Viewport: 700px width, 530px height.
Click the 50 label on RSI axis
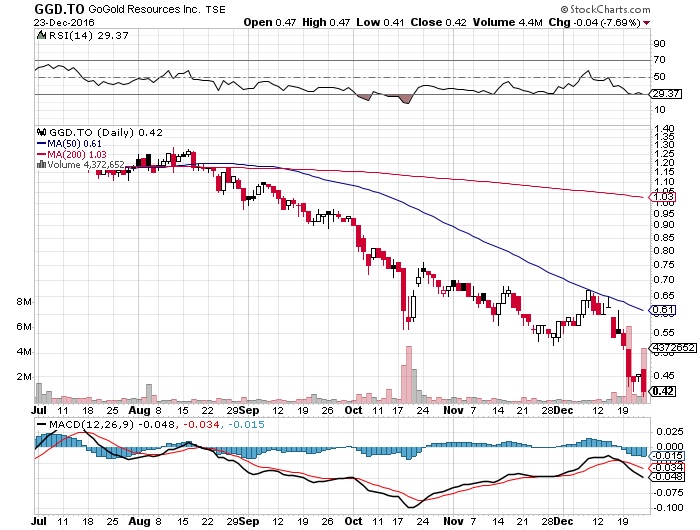(x=659, y=77)
